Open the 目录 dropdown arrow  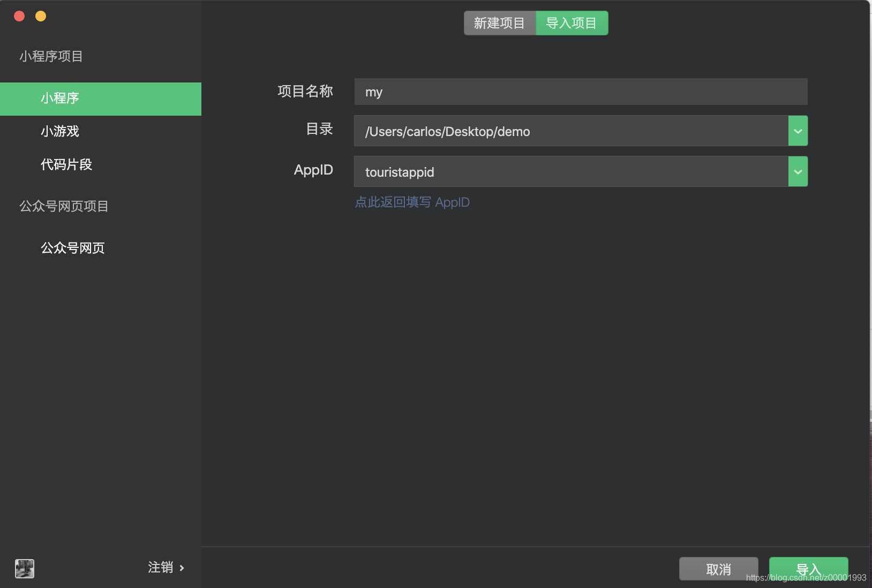(x=798, y=131)
